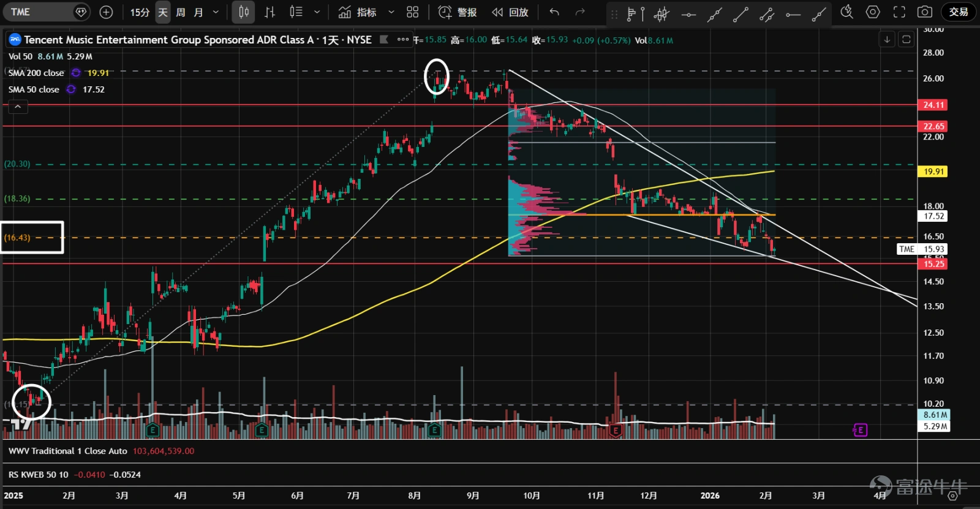Click the flag icon beside NYSE
This screenshot has width=980, height=509.
(x=384, y=39)
